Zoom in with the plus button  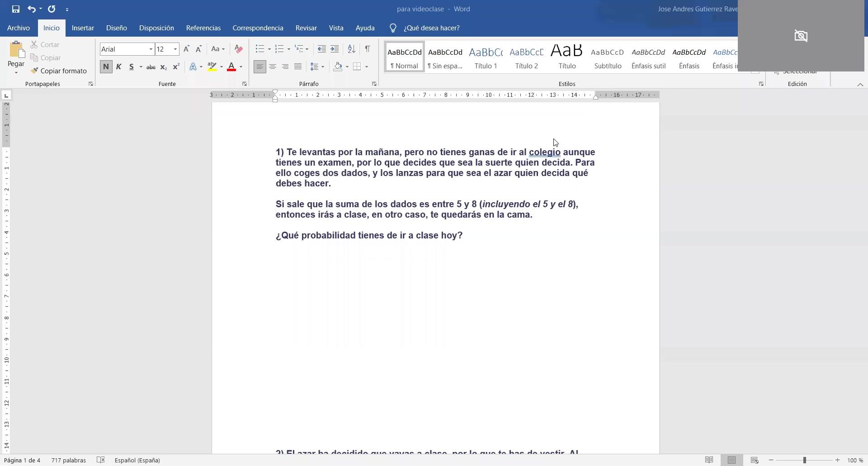(x=837, y=460)
